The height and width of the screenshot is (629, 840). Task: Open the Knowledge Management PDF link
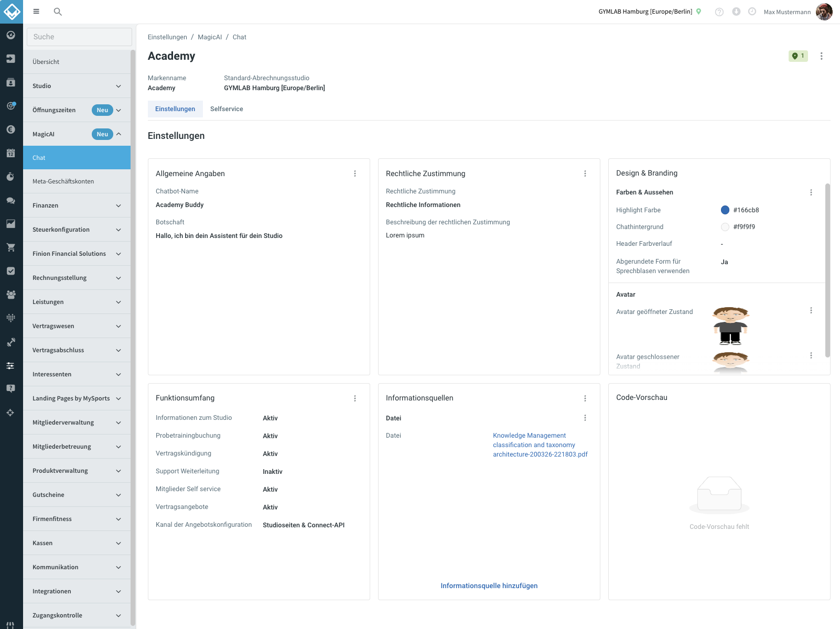coord(540,445)
